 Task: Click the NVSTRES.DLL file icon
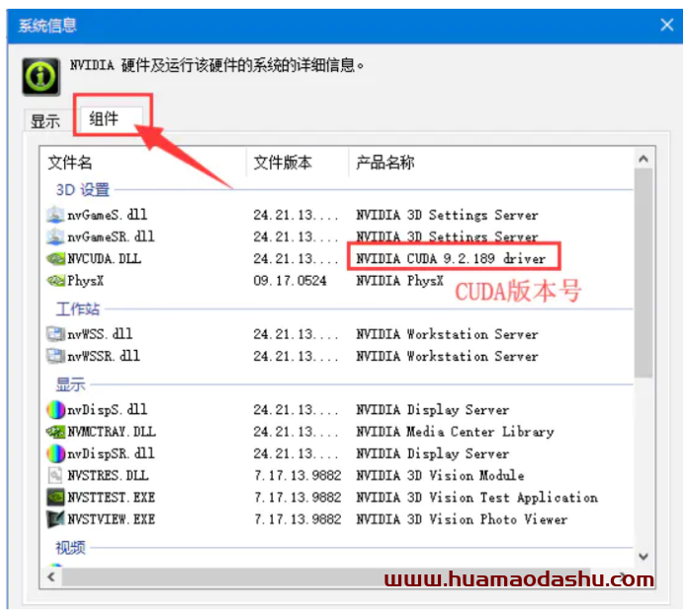[x=55, y=475]
